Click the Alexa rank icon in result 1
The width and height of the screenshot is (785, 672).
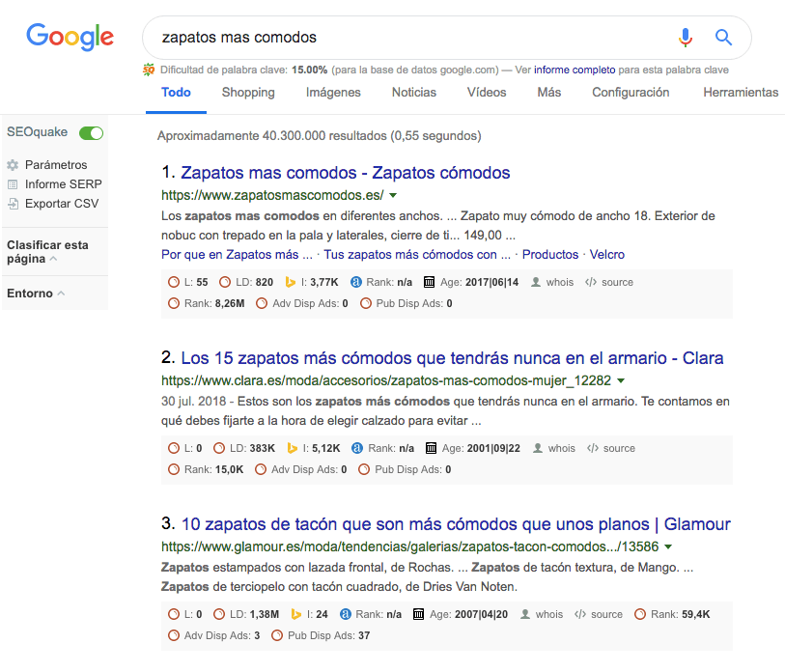pos(356,282)
